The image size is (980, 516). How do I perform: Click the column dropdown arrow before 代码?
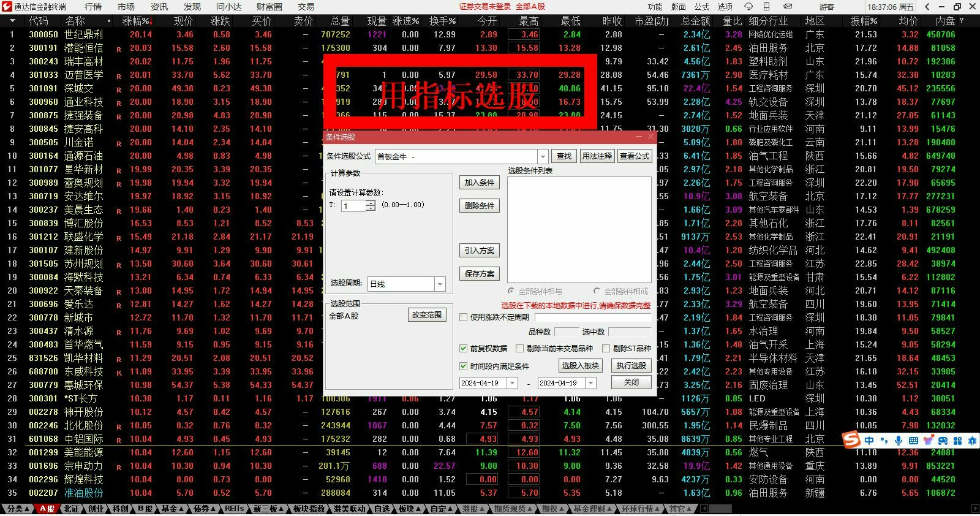click(x=12, y=21)
